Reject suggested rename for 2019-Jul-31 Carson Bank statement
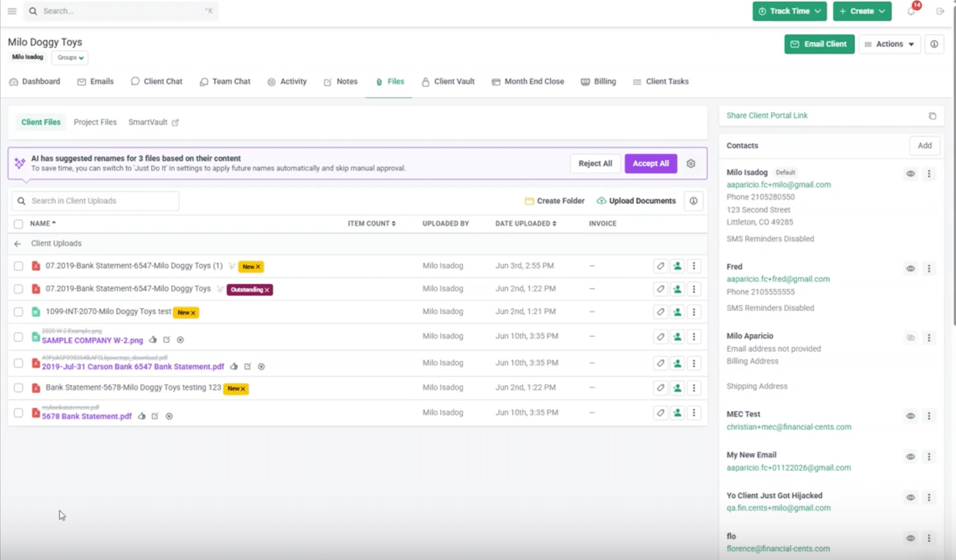Viewport: 956px width, 560px height. pyautogui.click(x=261, y=366)
